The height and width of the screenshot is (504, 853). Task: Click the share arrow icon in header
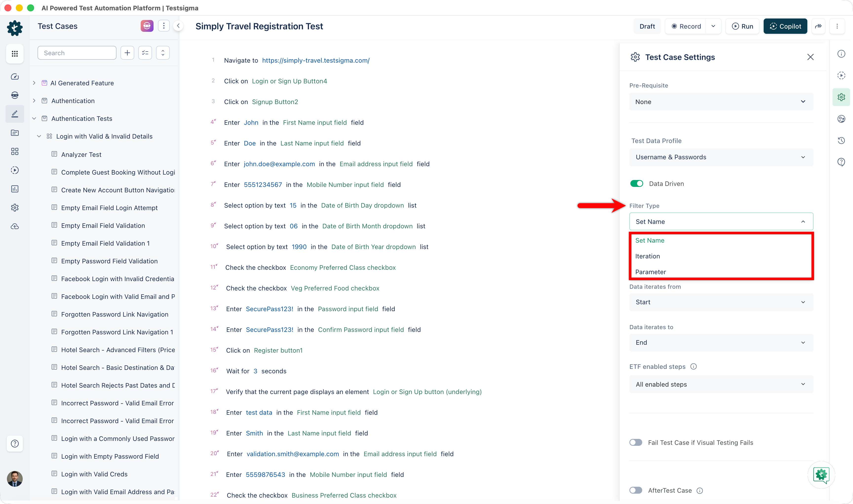tap(818, 26)
